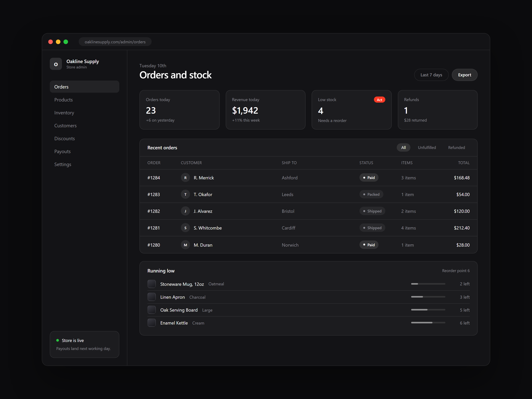Image resolution: width=532 pixels, height=399 pixels.
Task: Open the Discounts page
Action: [x=84, y=139]
